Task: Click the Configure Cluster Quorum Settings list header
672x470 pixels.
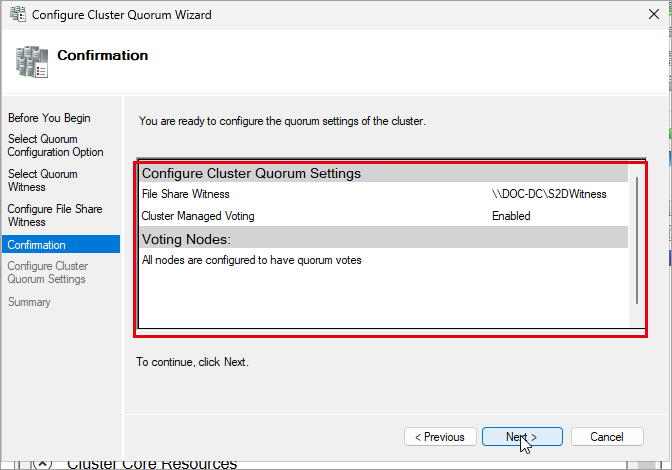Action: click(383, 173)
